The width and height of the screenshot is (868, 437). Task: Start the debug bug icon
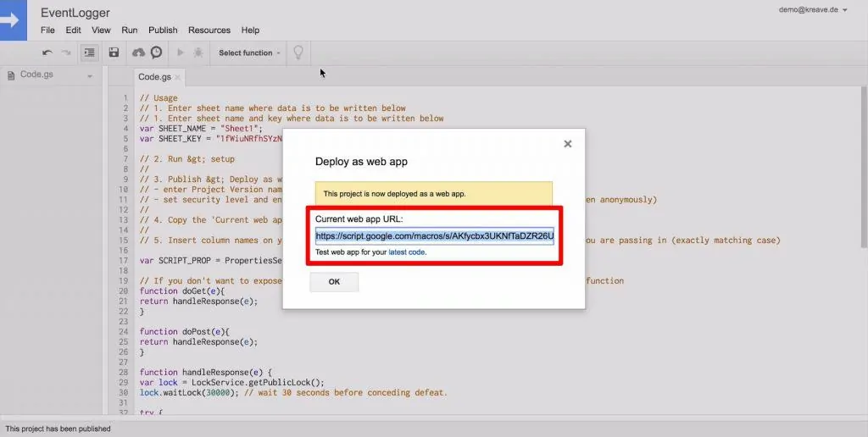198,53
